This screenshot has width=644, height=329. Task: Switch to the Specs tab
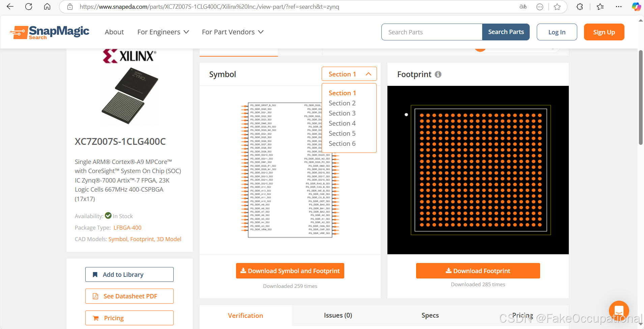click(x=430, y=316)
